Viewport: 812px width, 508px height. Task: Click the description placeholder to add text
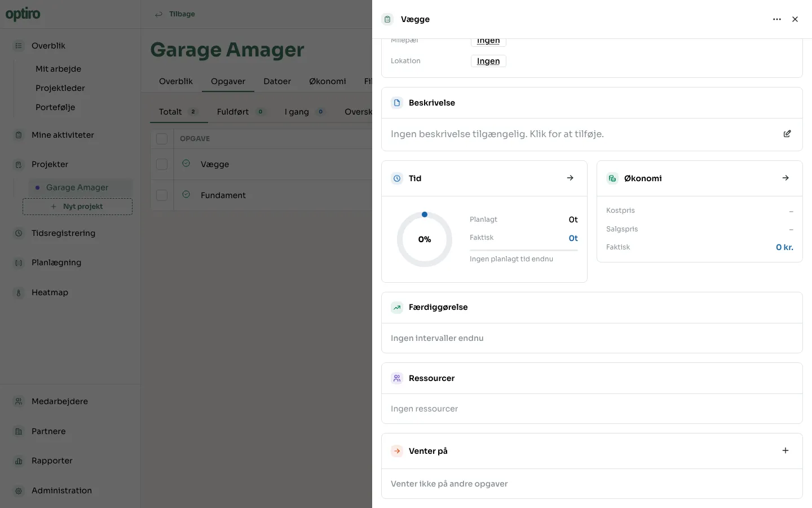(x=497, y=134)
